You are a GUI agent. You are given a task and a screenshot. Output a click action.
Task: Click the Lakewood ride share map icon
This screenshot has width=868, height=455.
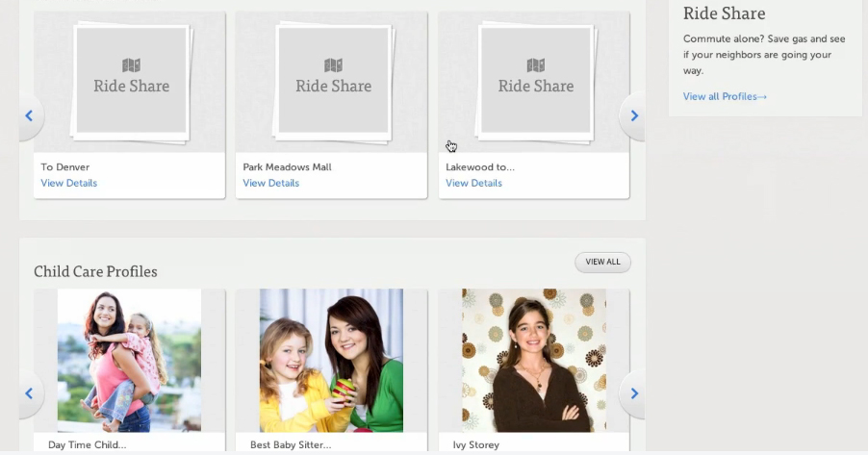click(x=535, y=65)
